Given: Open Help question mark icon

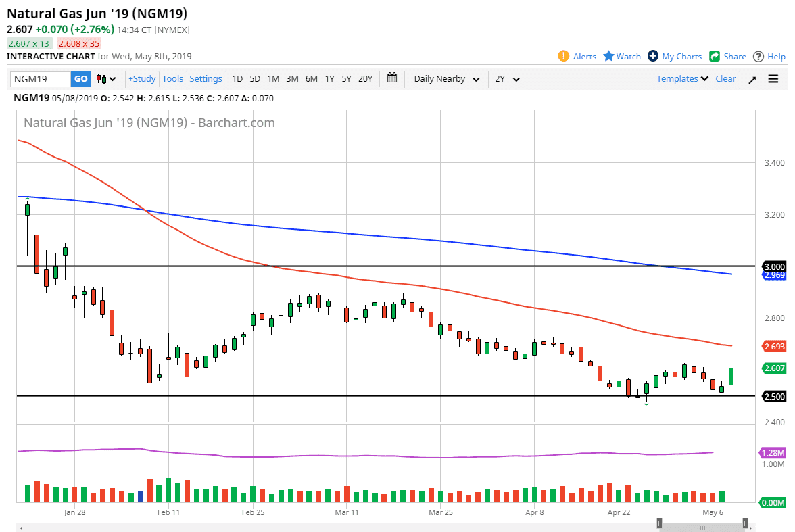Looking at the screenshot, I should pos(758,56).
